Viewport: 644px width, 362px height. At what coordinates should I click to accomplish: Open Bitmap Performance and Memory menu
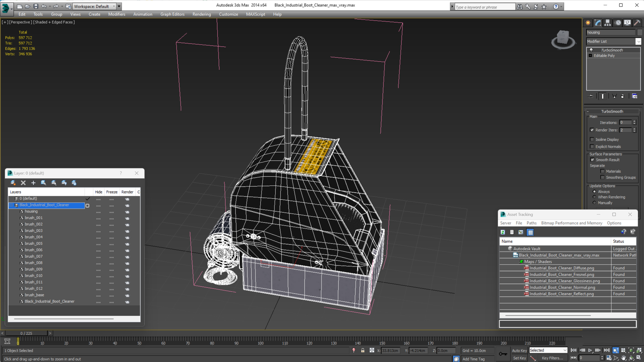click(x=572, y=223)
